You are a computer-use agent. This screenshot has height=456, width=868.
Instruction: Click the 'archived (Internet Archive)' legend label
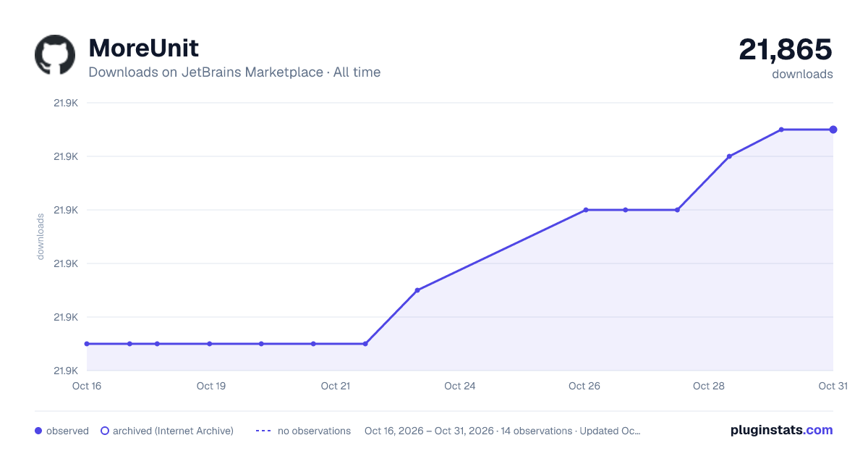(x=173, y=431)
